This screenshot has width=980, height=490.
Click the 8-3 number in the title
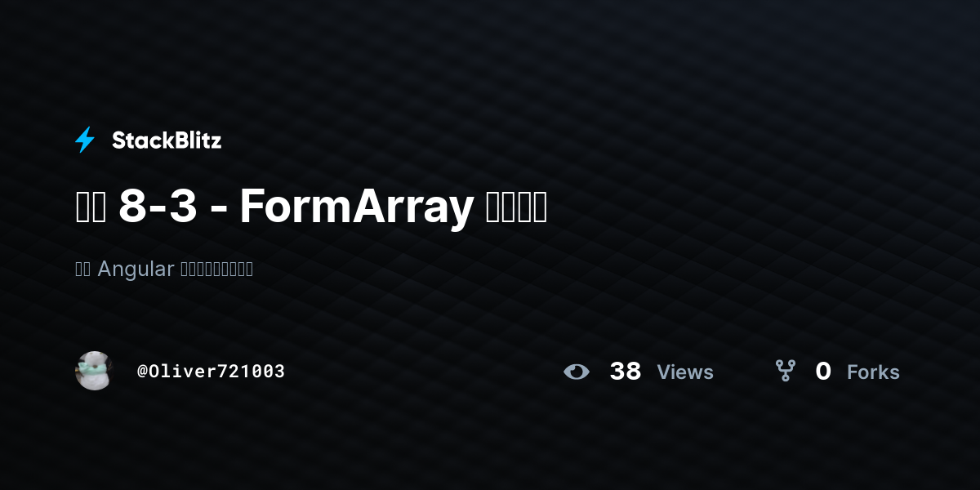point(158,207)
